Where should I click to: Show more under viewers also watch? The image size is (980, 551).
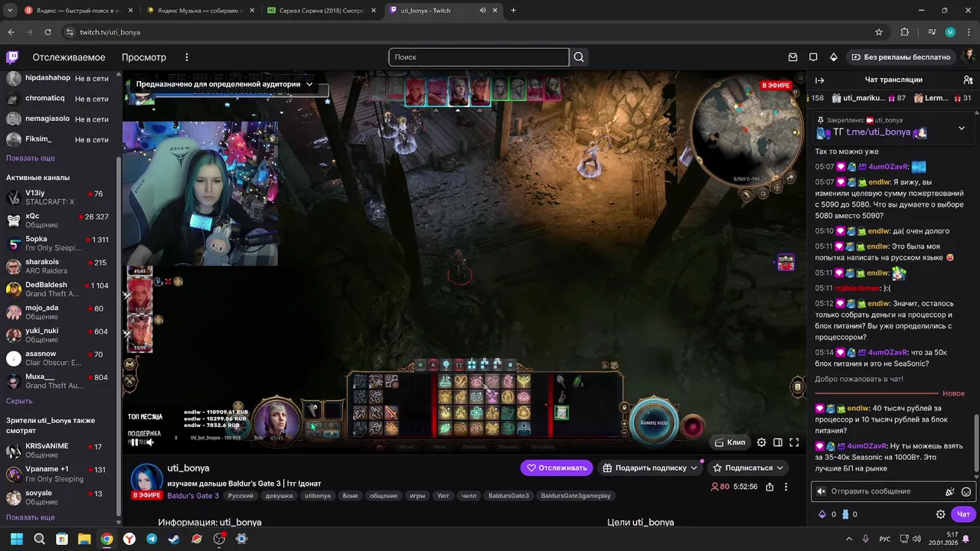point(31,517)
